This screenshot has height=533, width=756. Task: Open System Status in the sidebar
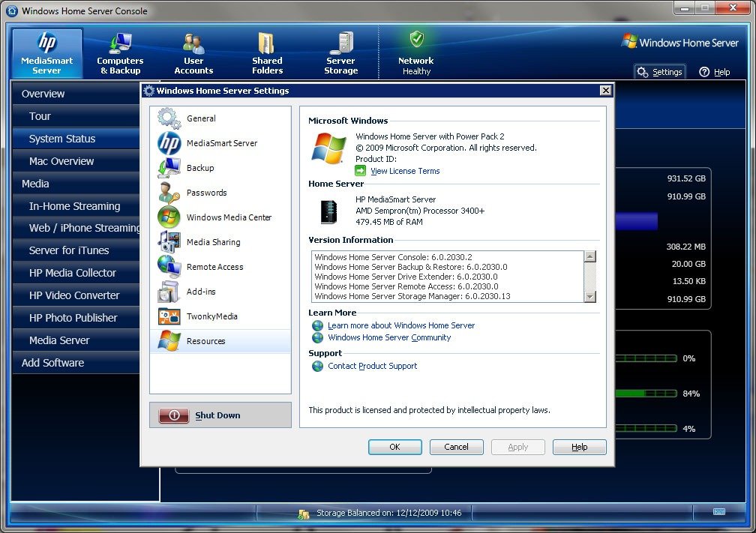tap(76, 139)
